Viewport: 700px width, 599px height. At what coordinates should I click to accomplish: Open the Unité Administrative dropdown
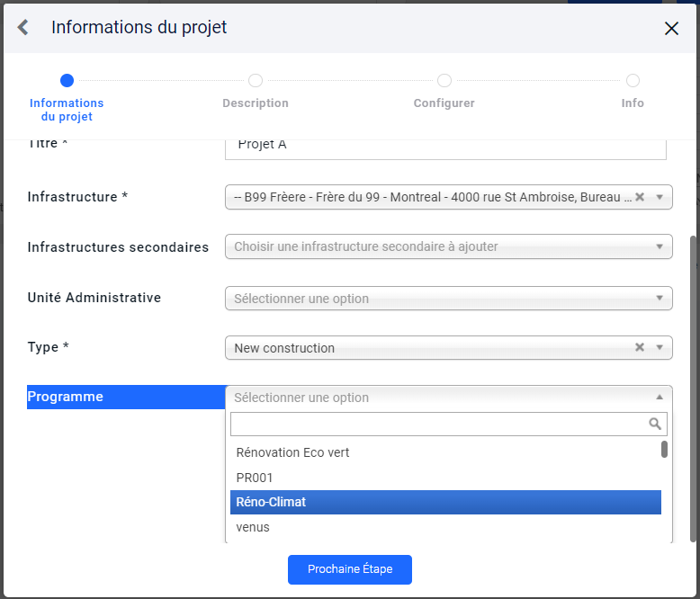click(x=660, y=298)
